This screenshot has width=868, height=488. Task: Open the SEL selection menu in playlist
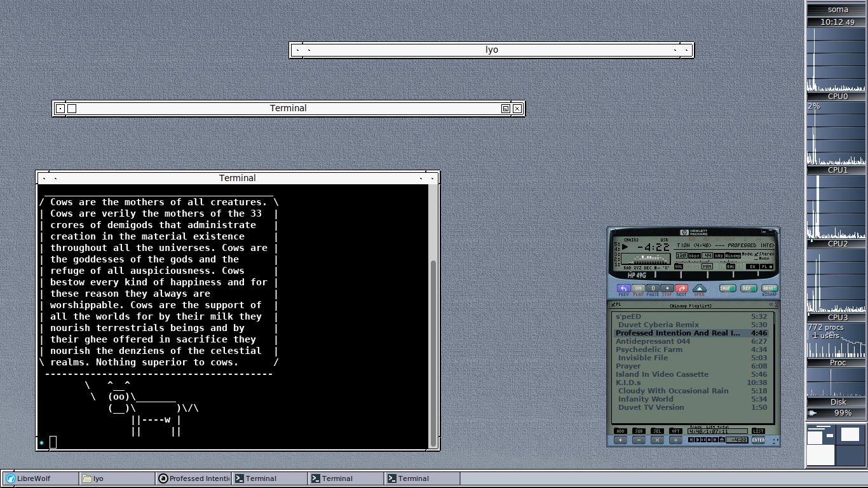[x=657, y=431]
